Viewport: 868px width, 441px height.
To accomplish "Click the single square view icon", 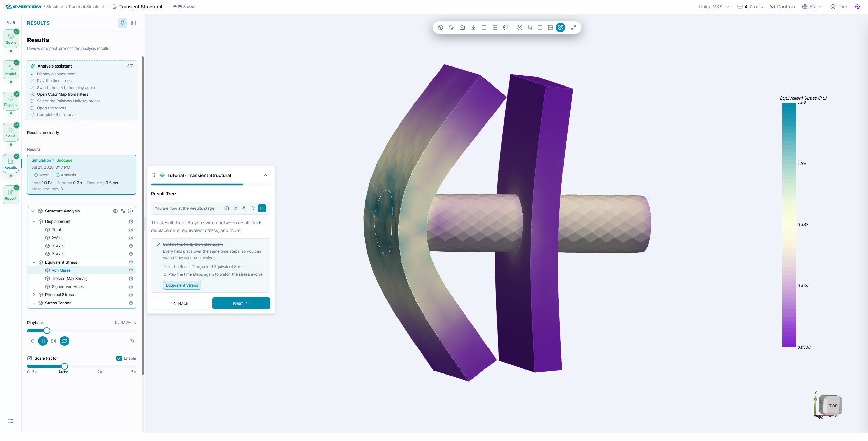I will click(484, 27).
